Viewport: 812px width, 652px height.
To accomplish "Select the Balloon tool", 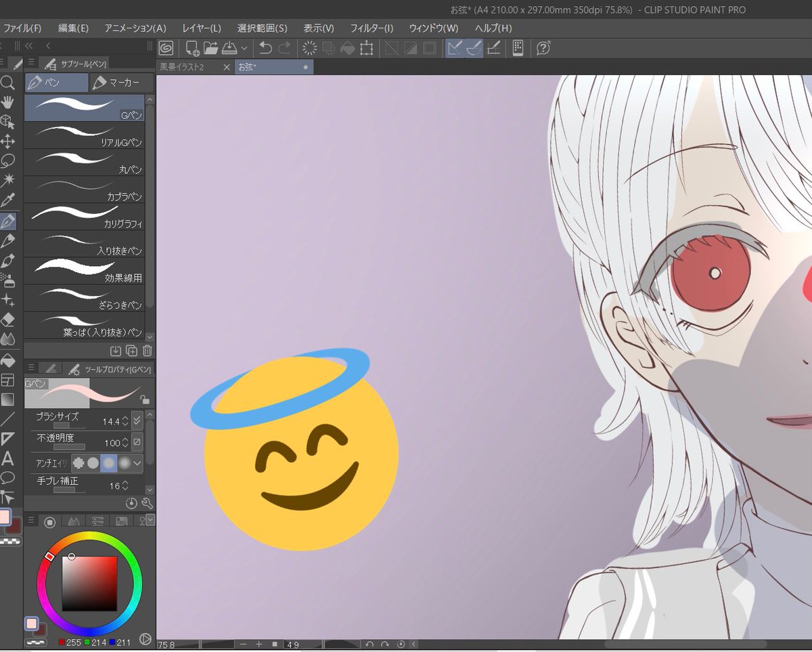I will 7,478.
